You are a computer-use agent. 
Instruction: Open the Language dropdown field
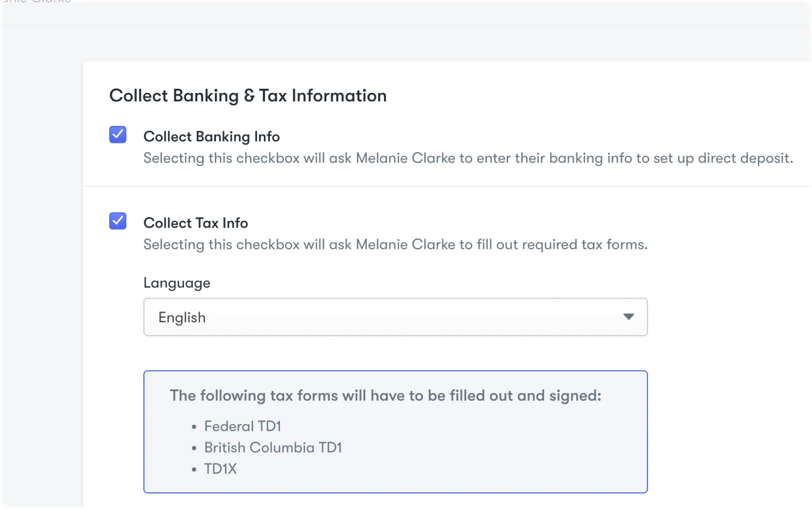tap(395, 317)
